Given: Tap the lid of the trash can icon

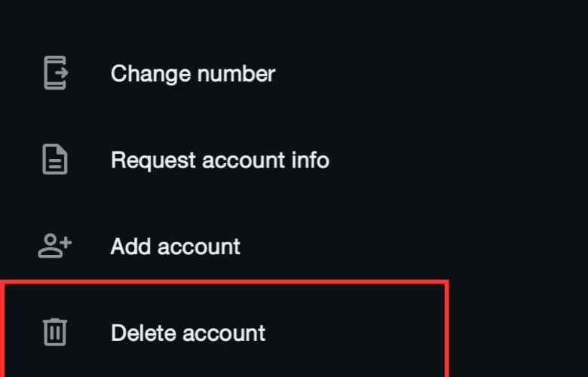Looking at the screenshot, I should tap(54, 321).
